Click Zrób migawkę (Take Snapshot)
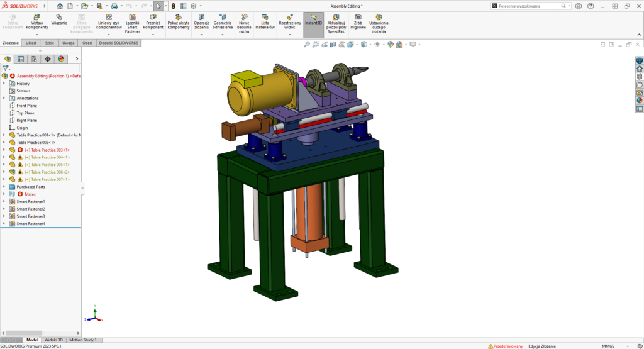 [358, 23]
